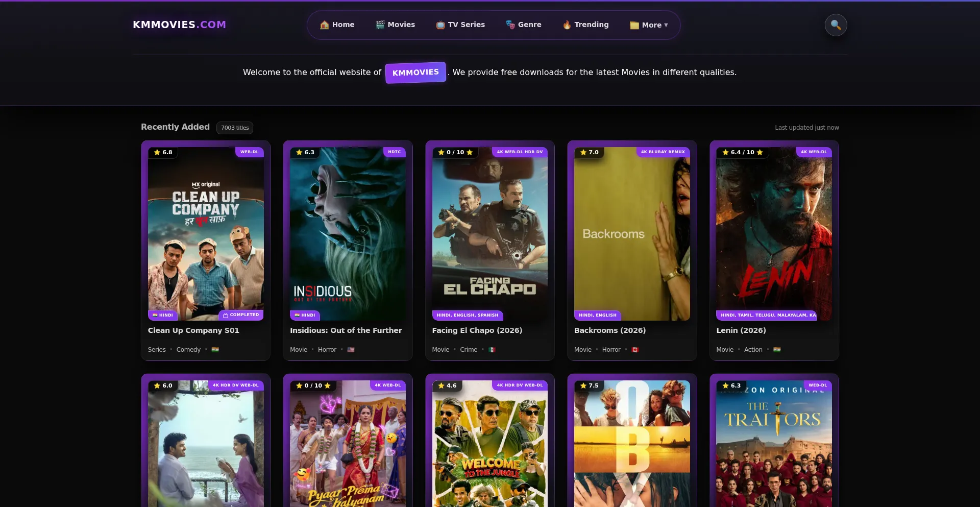980x507 pixels.
Task: Click the 4K BLURAY REMUX badge
Action: point(663,152)
